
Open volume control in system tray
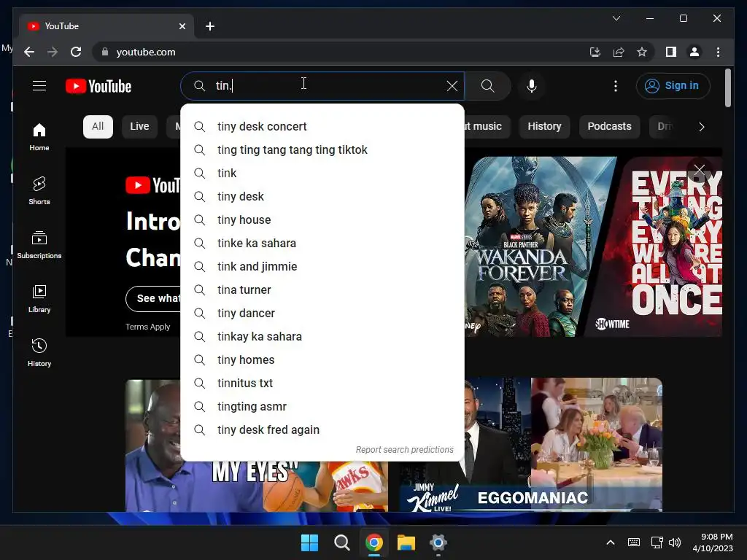pyautogui.click(x=675, y=542)
